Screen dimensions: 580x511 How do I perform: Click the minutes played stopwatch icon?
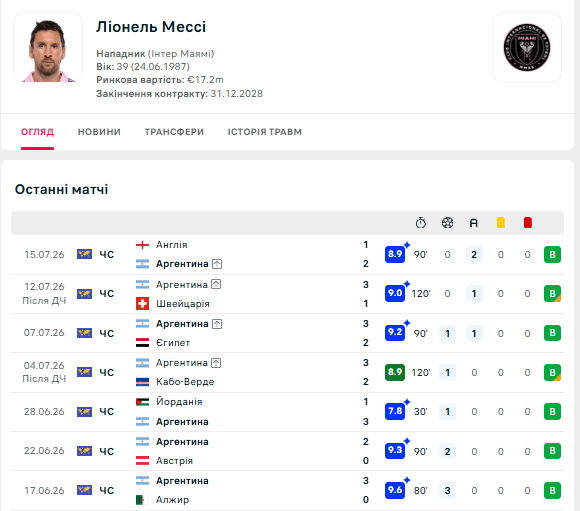(x=421, y=223)
